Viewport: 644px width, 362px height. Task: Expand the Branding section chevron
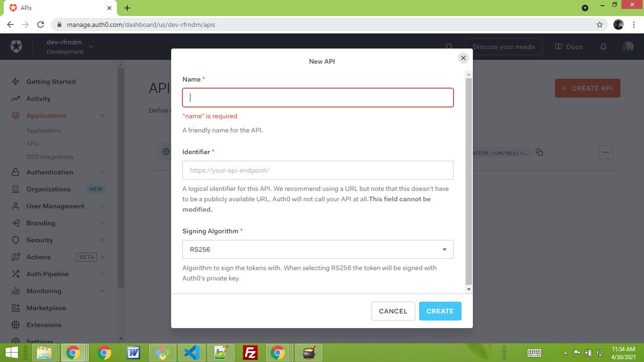[x=102, y=223]
